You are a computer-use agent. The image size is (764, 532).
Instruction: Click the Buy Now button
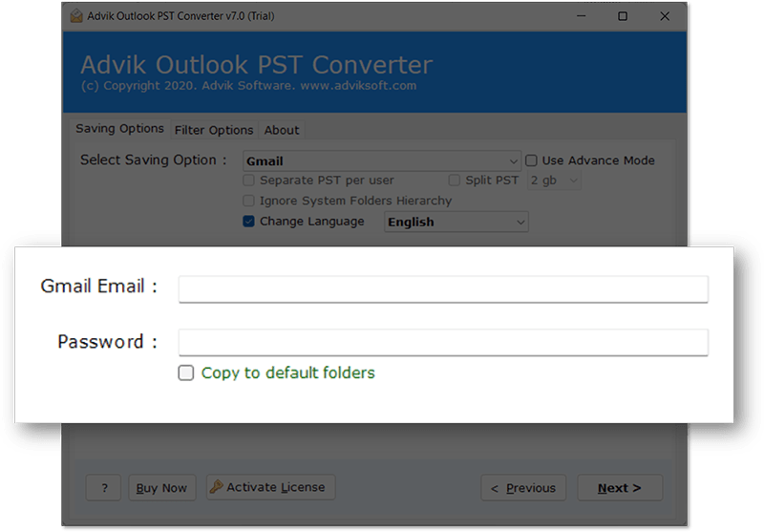(x=161, y=488)
